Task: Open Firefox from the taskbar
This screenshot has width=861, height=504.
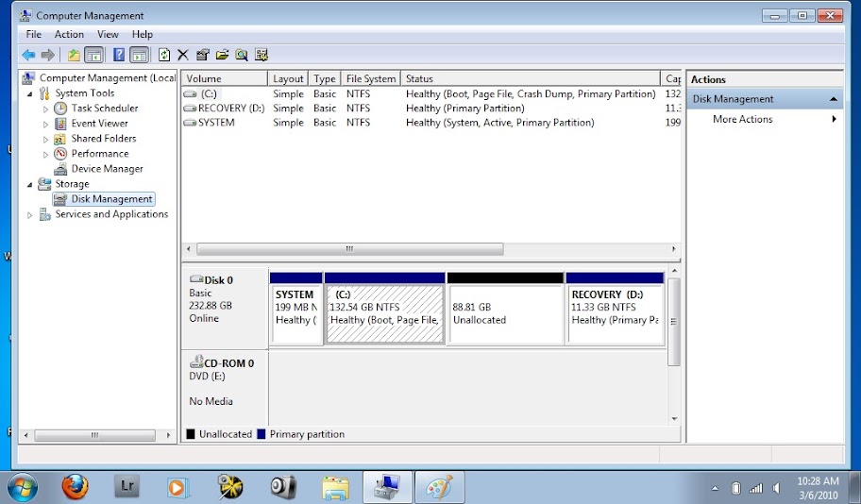Action: point(75,486)
